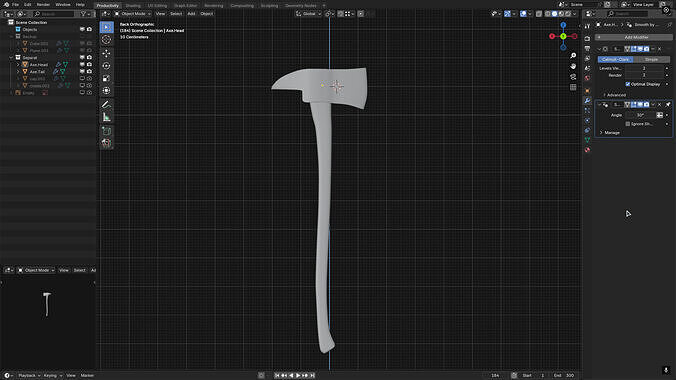Switch to solid viewport shading
Screen dimensions: 676x380
point(554,14)
